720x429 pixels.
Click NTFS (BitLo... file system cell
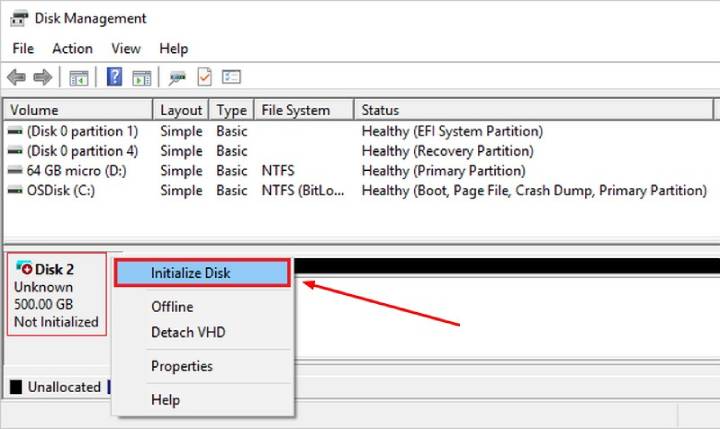[303, 191]
